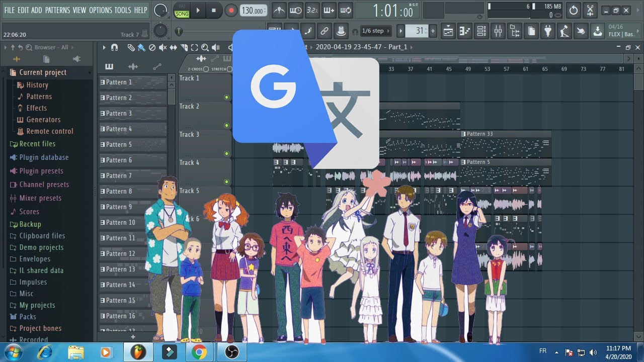Open the Mixer view button
Image resolution: width=644 pixels, height=362 pixels.
[498, 31]
